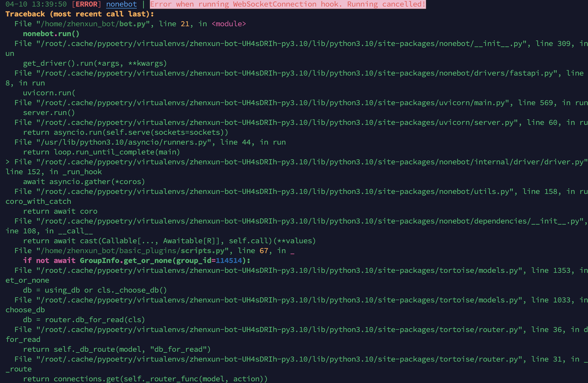This screenshot has width=588, height=383.
Task: Click the nonebot/utils.py line 158 frame
Action: (301, 191)
